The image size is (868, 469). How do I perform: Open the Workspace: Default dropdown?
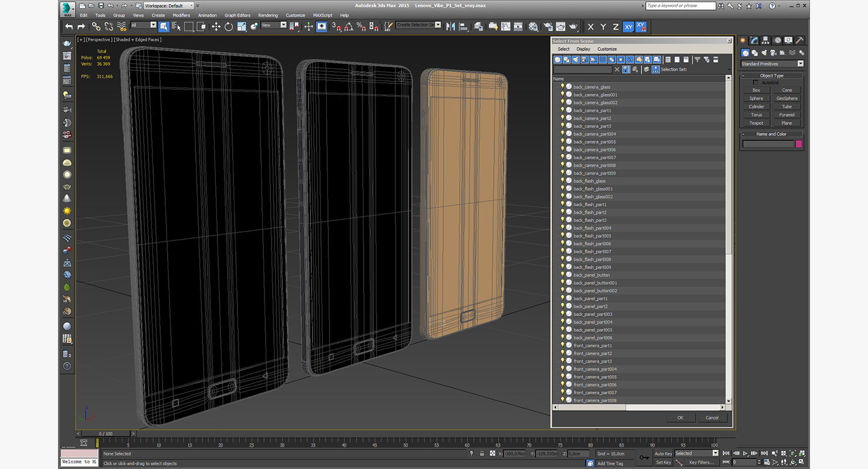[170, 5]
